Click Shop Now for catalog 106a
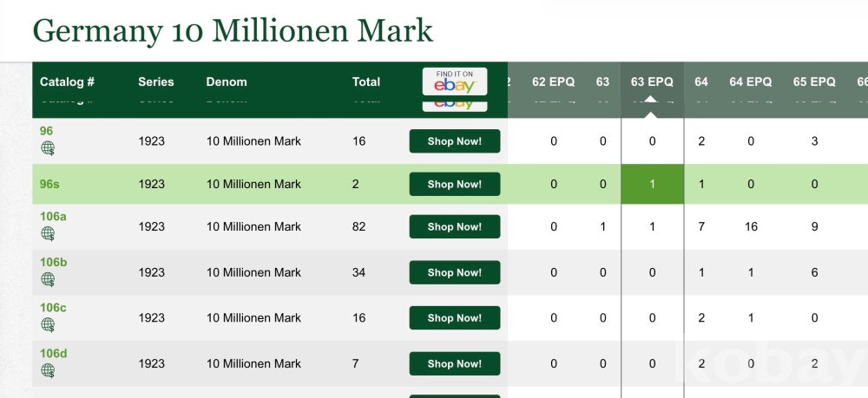The height and width of the screenshot is (398, 868). pyautogui.click(x=454, y=227)
